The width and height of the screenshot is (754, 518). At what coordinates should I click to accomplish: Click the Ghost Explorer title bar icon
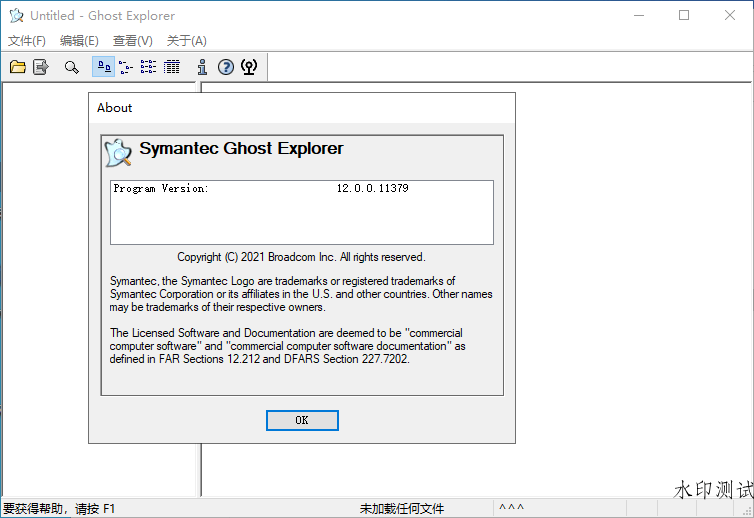[x=16, y=15]
